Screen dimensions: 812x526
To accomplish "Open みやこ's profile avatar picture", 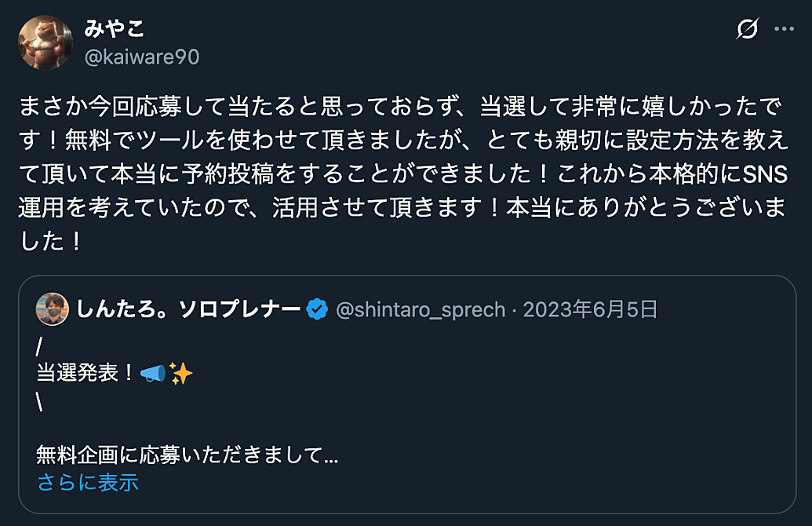I will pyautogui.click(x=46, y=42).
